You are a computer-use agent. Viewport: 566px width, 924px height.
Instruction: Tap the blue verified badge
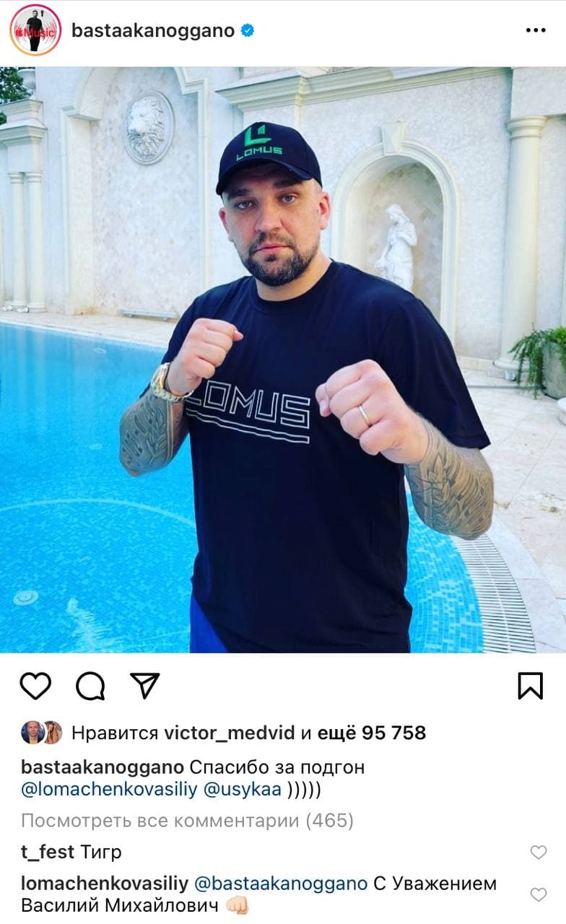[248, 30]
